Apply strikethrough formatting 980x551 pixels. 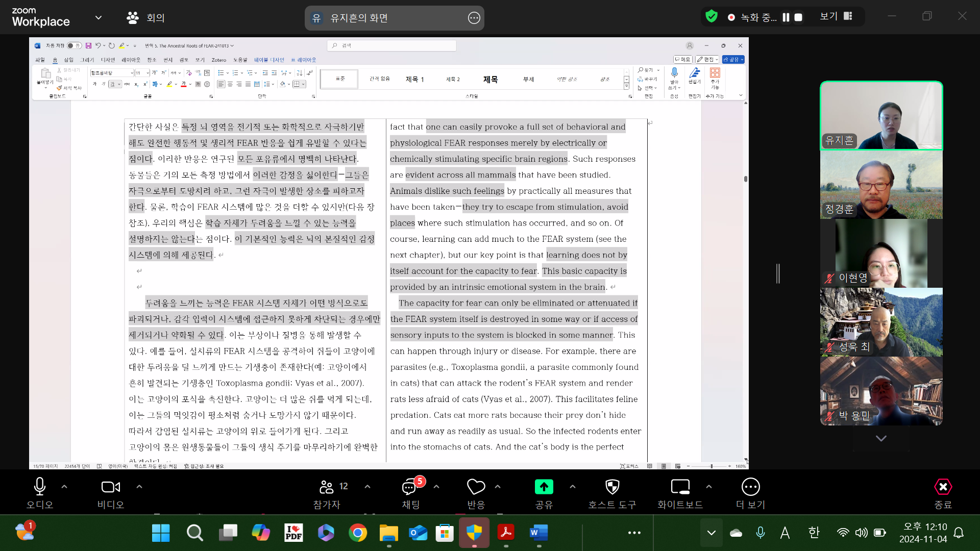tap(127, 84)
